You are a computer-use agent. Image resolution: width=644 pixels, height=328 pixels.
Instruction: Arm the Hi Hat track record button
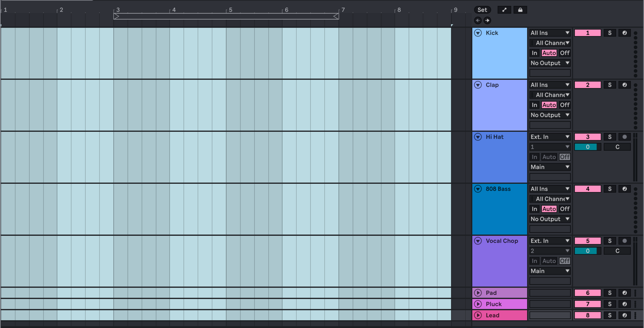point(624,137)
